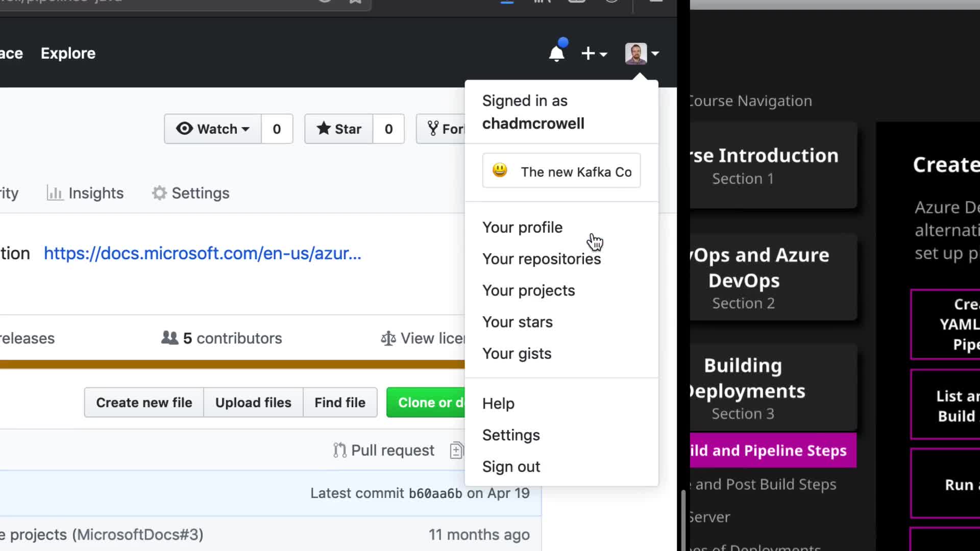The height and width of the screenshot is (551, 980).
Task: Click the smiley emoji status icon
Action: pyautogui.click(x=500, y=170)
